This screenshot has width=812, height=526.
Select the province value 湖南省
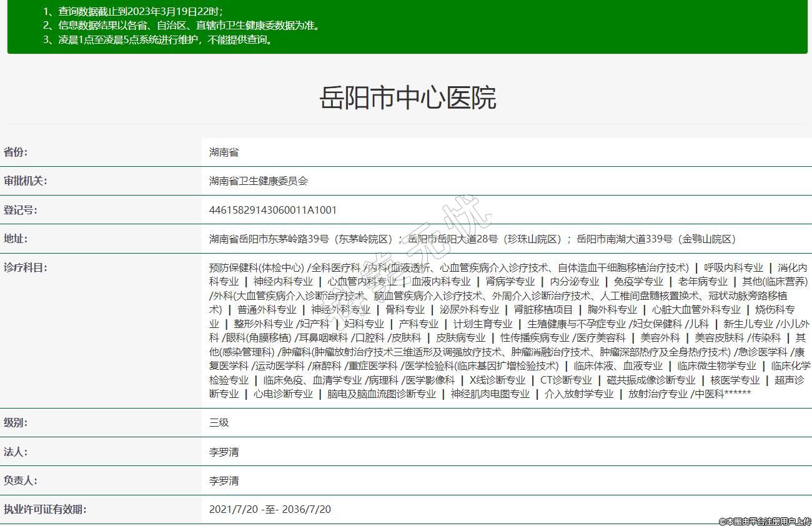[x=224, y=152]
